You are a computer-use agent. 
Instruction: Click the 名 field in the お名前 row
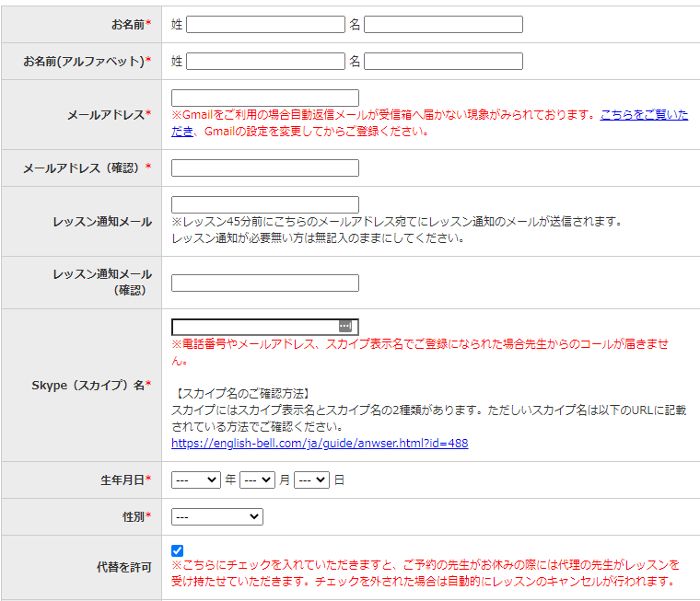[443, 25]
